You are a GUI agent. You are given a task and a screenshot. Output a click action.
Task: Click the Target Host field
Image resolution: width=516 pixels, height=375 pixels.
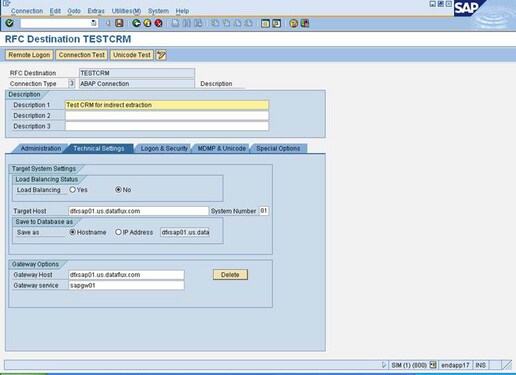pos(138,211)
